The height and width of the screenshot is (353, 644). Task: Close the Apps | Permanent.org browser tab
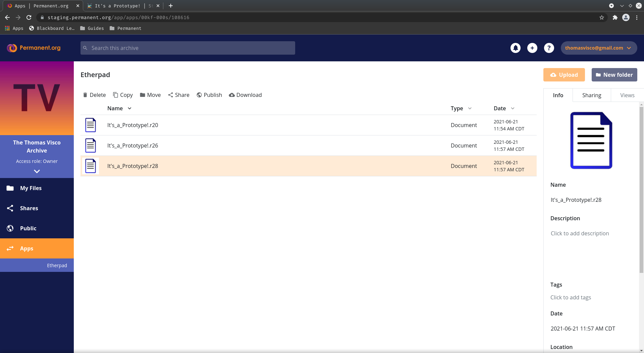point(78,6)
